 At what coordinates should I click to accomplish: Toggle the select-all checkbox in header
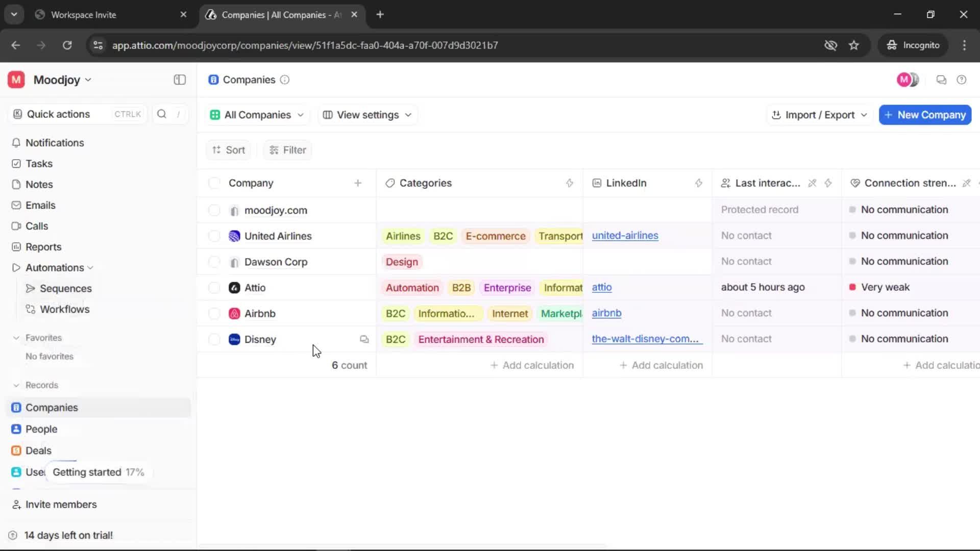click(214, 183)
